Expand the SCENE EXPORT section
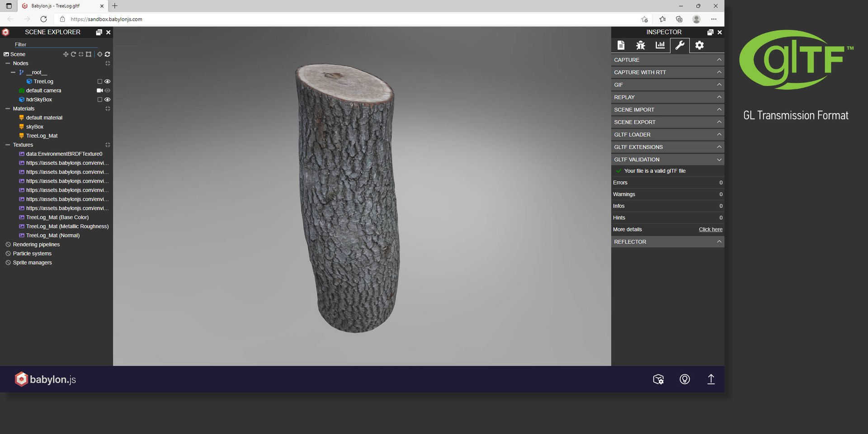 coord(668,122)
